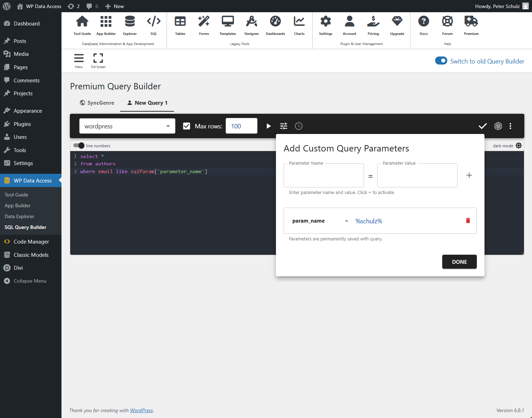Viewport: 532px width, 418px height.
Task: Run the query with the play icon
Action: [268, 126]
